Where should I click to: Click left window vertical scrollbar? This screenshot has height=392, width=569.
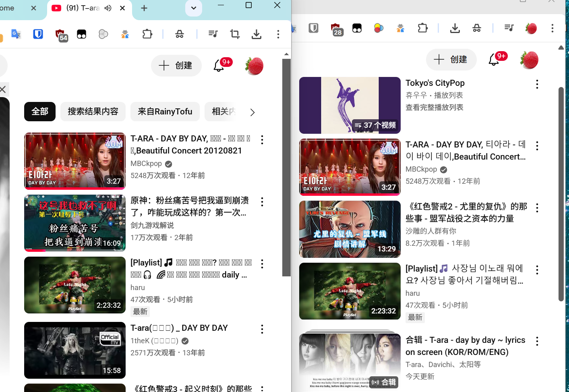click(x=286, y=167)
